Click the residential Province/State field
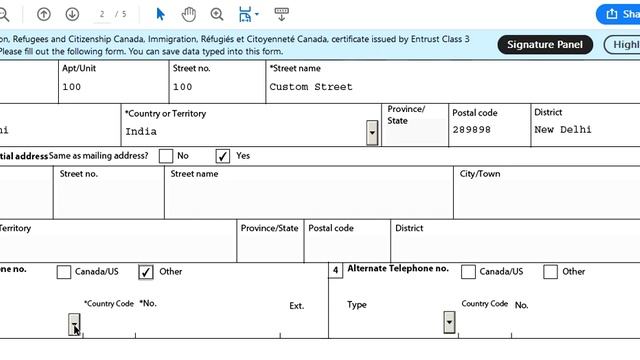Image resolution: width=640 pixels, height=360 pixels. 270,248
